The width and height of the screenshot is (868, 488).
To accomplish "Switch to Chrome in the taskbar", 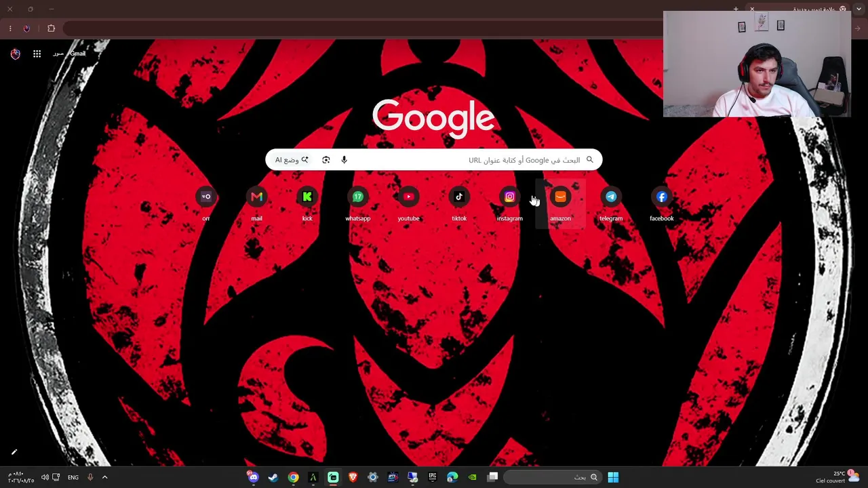I will [x=293, y=477].
